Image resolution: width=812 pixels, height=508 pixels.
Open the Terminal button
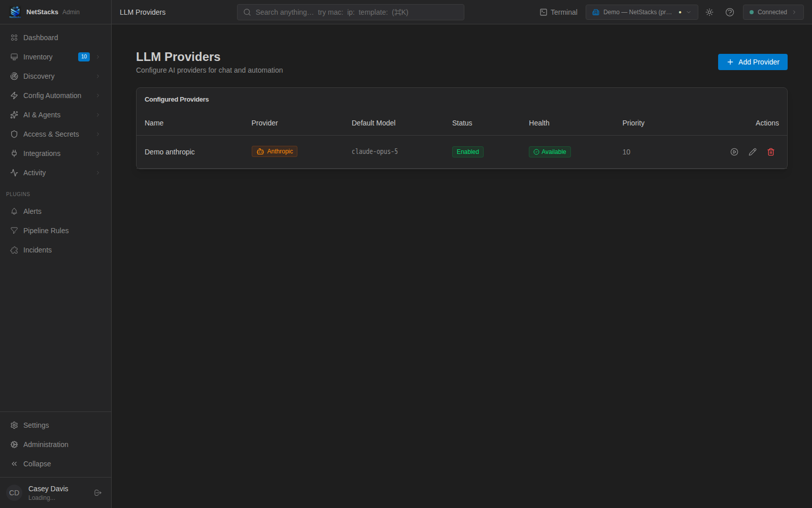pyautogui.click(x=558, y=12)
